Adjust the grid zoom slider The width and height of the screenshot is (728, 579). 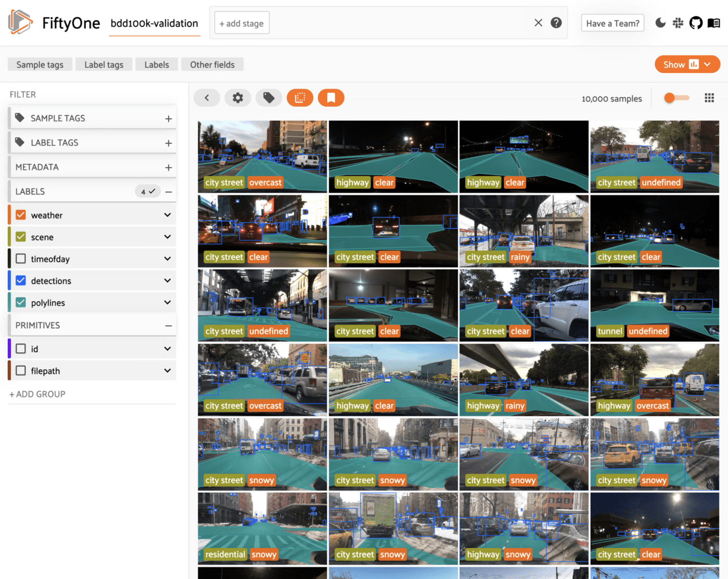pyautogui.click(x=677, y=98)
